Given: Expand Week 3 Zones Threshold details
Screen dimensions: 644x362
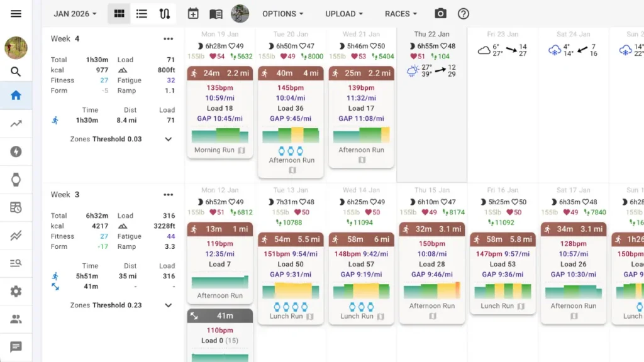Looking at the screenshot, I should [x=168, y=305].
